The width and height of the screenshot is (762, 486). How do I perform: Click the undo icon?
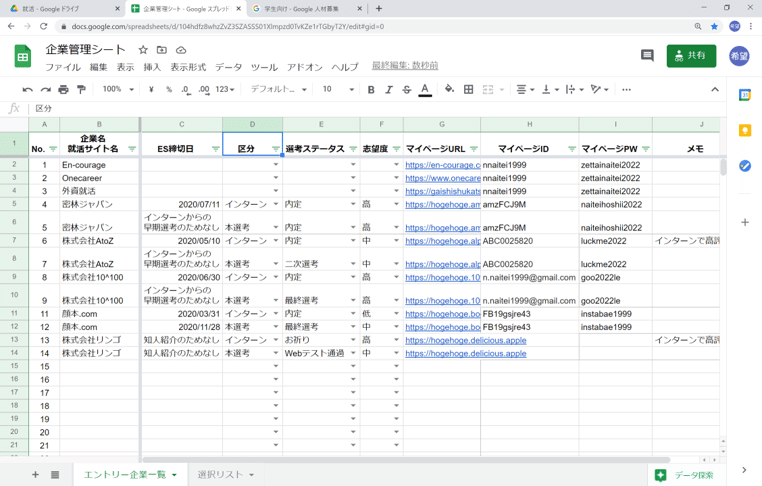point(28,89)
